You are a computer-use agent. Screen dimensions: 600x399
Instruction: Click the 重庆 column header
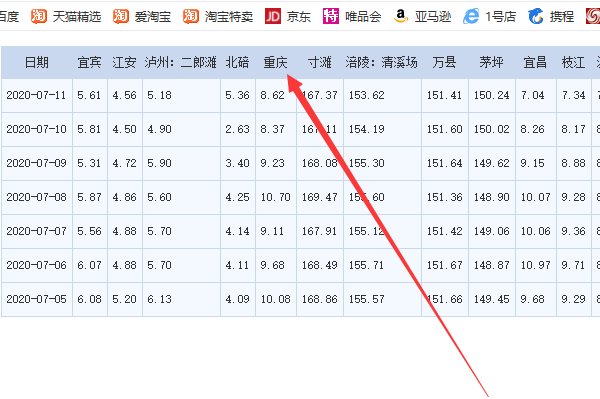(x=275, y=62)
